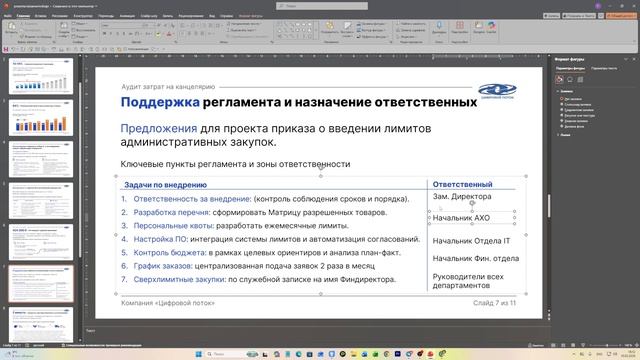Click the Copilot icon in ribbon
This screenshot has height=360, width=640.
[491, 27]
